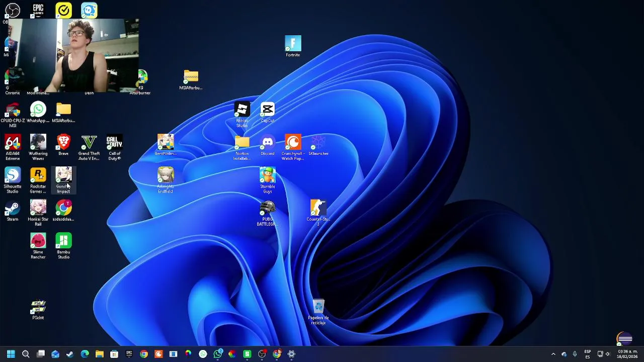Open the Steam desktop shortcut
644x362 pixels.
click(13, 211)
